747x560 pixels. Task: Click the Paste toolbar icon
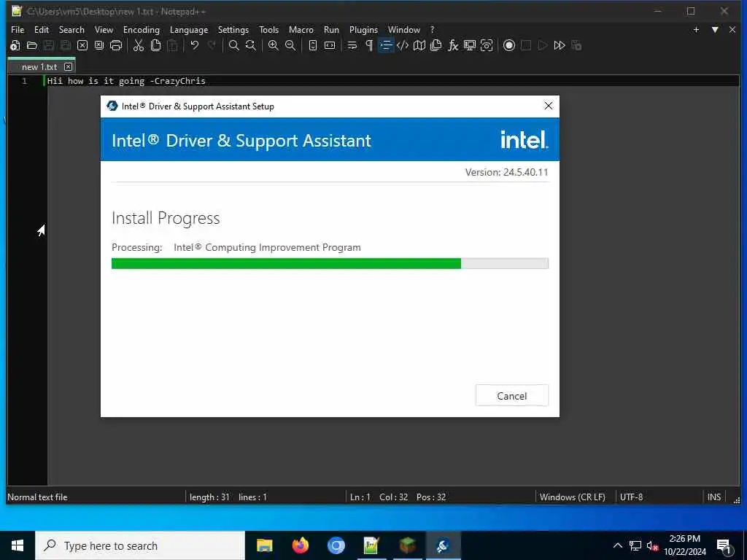tap(172, 46)
